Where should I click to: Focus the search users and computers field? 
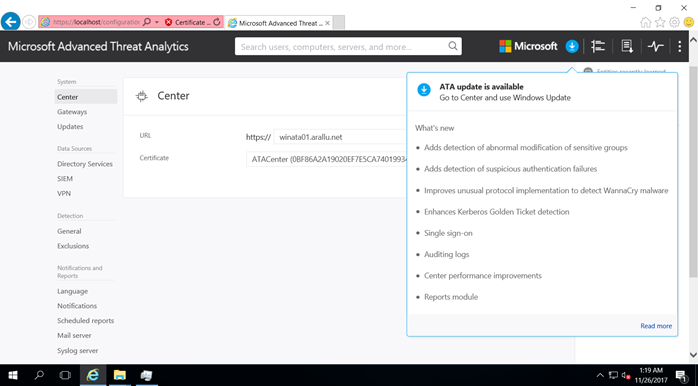coord(348,46)
